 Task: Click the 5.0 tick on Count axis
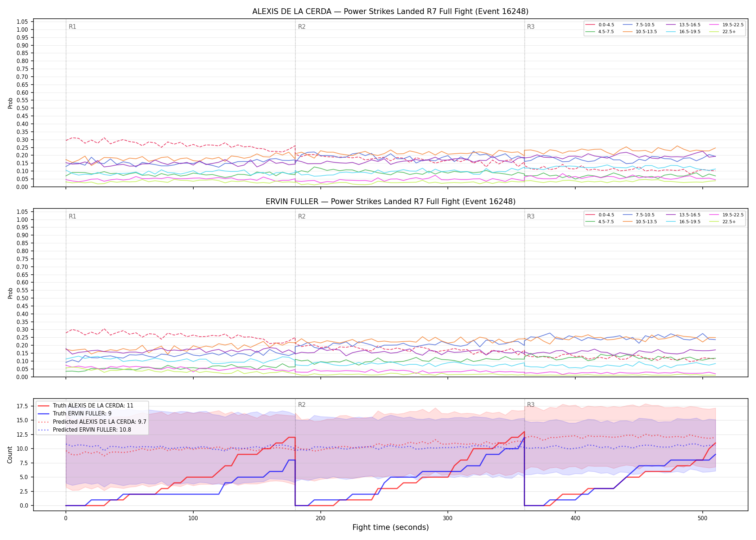click(24, 477)
